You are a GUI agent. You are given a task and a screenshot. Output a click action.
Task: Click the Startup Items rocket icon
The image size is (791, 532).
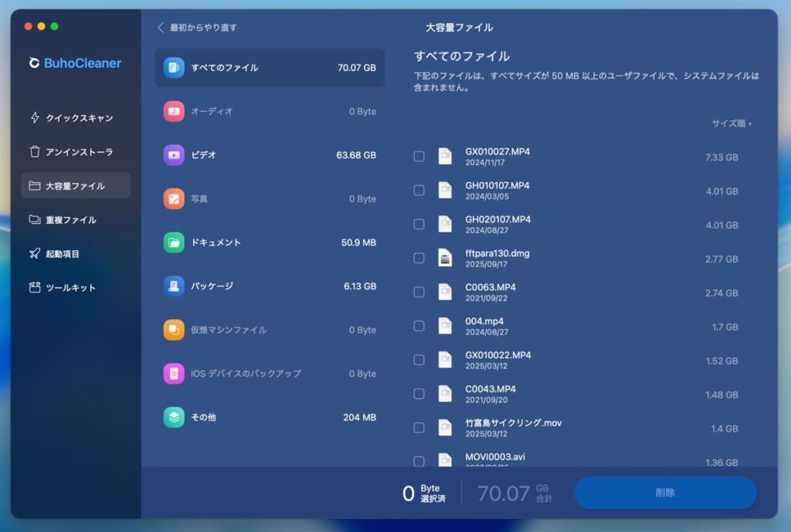click(x=35, y=254)
